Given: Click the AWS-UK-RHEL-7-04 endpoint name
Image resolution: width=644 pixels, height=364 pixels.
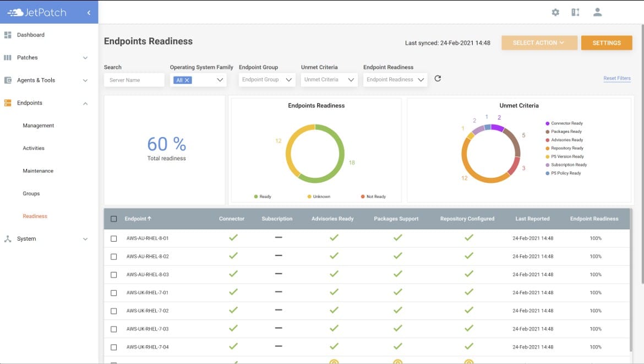Looking at the screenshot, I should [148, 347].
